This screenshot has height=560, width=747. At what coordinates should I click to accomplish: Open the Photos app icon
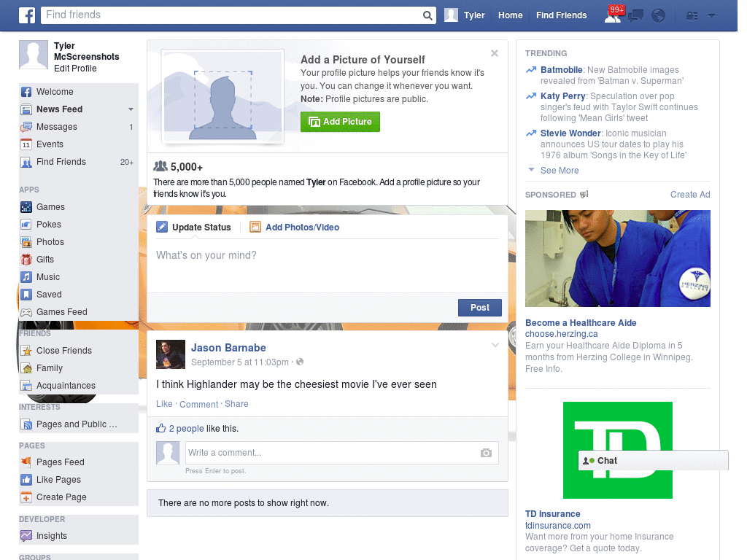click(x=26, y=242)
